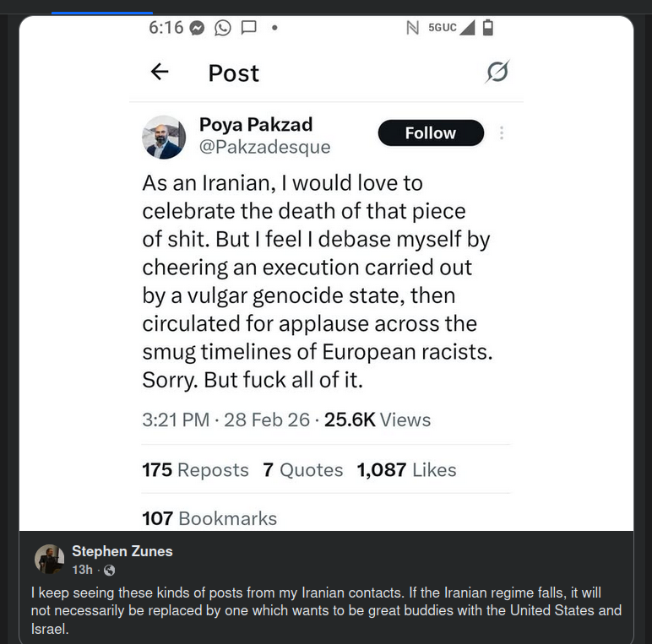Click the WhatsApp status bar icon
The height and width of the screenshot is (644, 652).
pyautogui.click(x=223, y=27)
